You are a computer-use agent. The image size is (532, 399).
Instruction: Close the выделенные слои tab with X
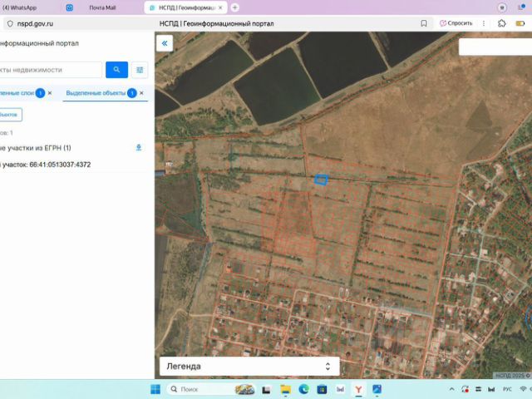[50, 93]
